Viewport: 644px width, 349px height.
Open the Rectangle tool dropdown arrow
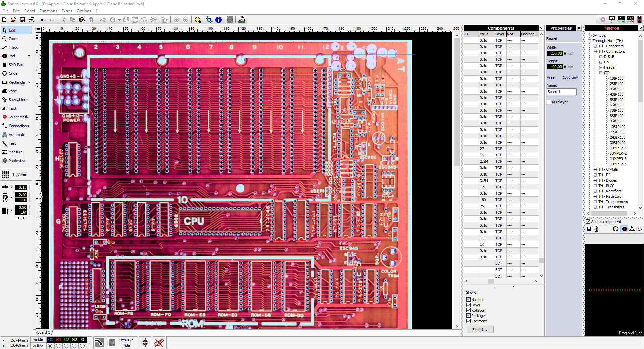click(x=29, y=82)
